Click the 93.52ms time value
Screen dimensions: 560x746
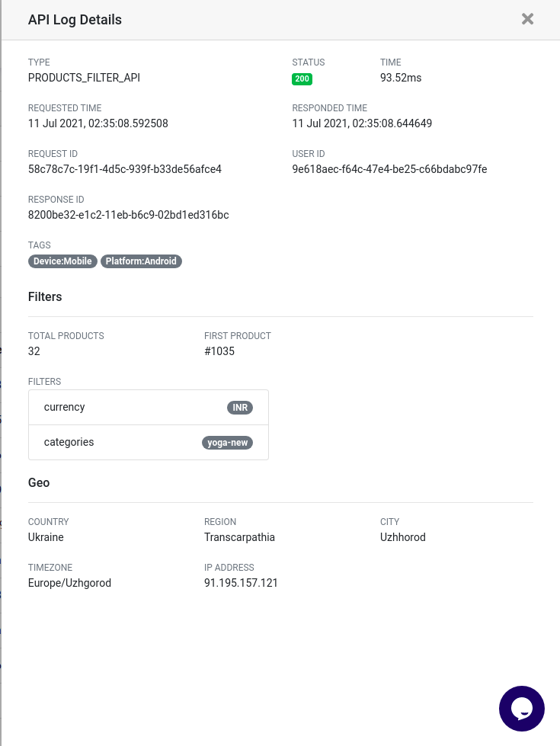401,78
